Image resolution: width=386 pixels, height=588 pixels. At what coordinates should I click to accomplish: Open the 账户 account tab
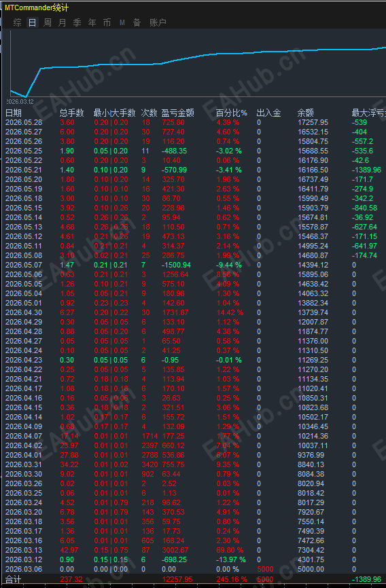[158, 22]
